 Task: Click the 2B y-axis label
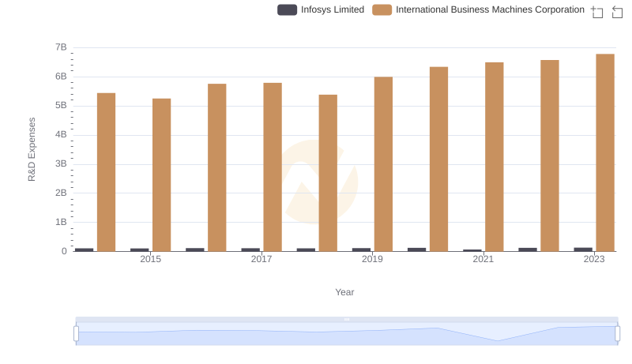61,193
